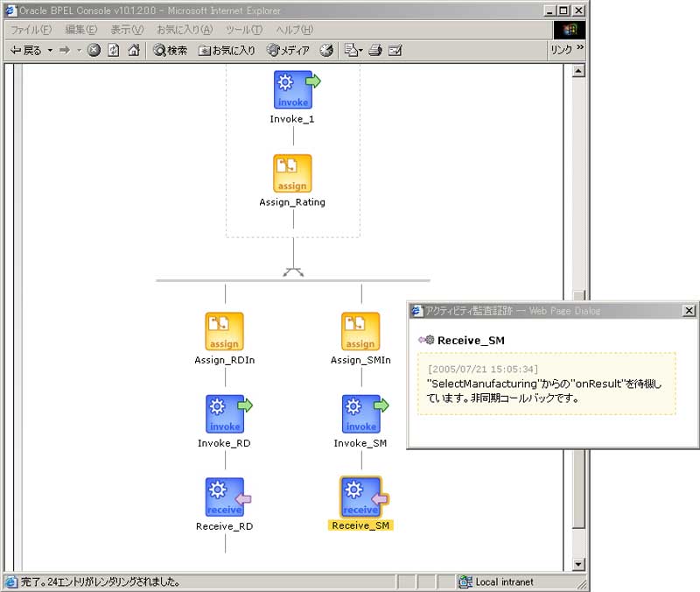Click the Invoke_1 label link
This screenshot has width=700, height=592.
point(292,119)
